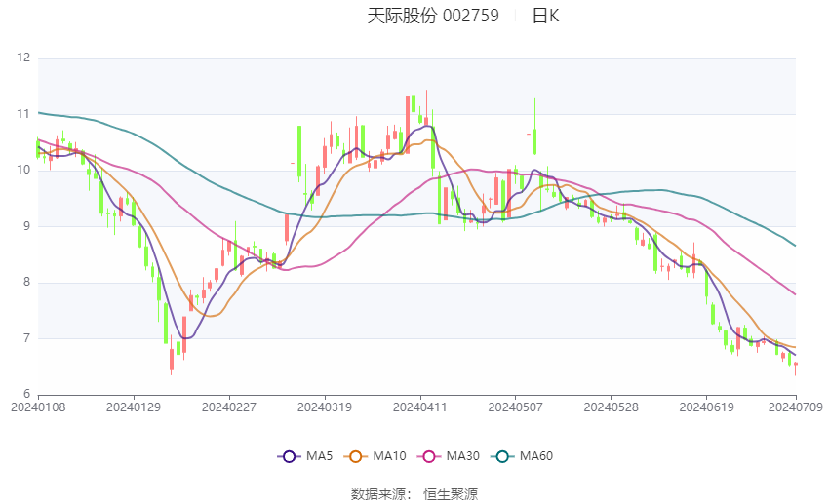
Task: Click the chart title 天际股份 002759
Action: (x=433, y=16)
